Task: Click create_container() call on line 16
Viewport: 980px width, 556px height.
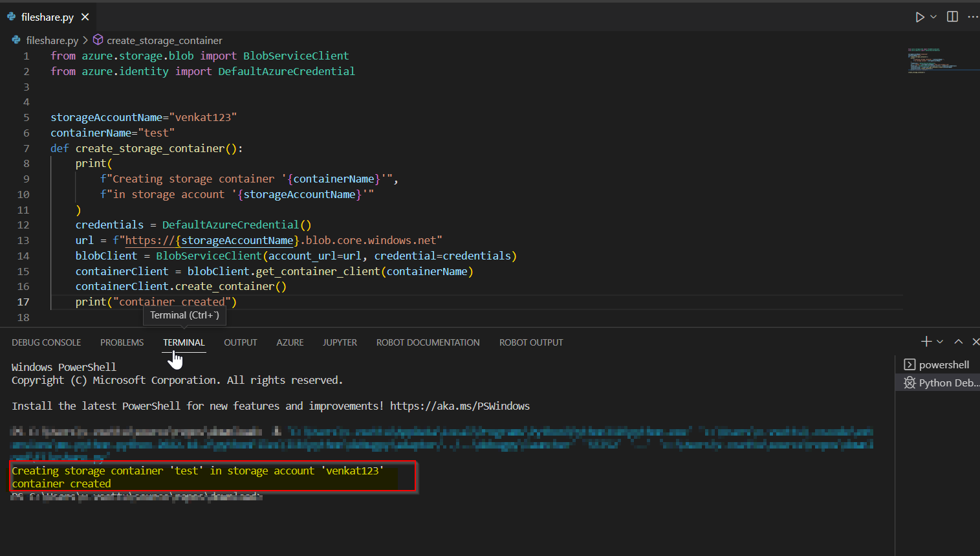Action: point(231,286)
